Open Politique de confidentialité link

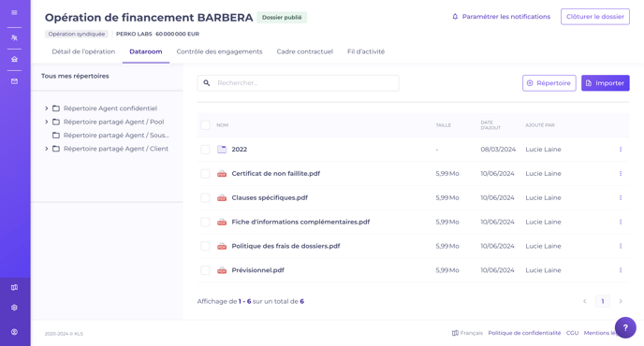[524, 333]
